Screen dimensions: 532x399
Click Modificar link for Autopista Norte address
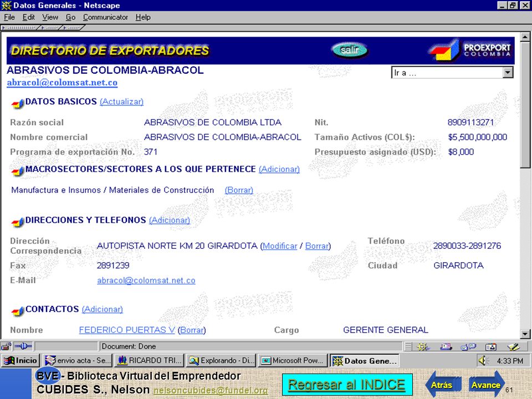point(280,246)
